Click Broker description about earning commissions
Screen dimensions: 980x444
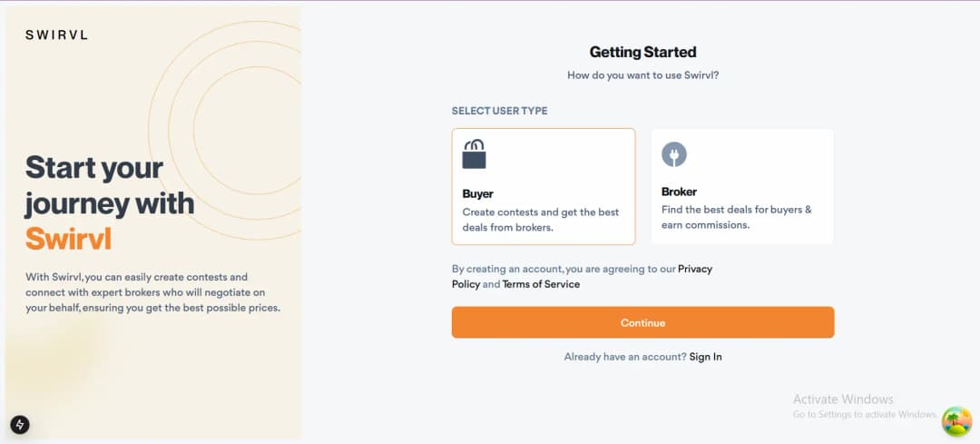[736, 217]
